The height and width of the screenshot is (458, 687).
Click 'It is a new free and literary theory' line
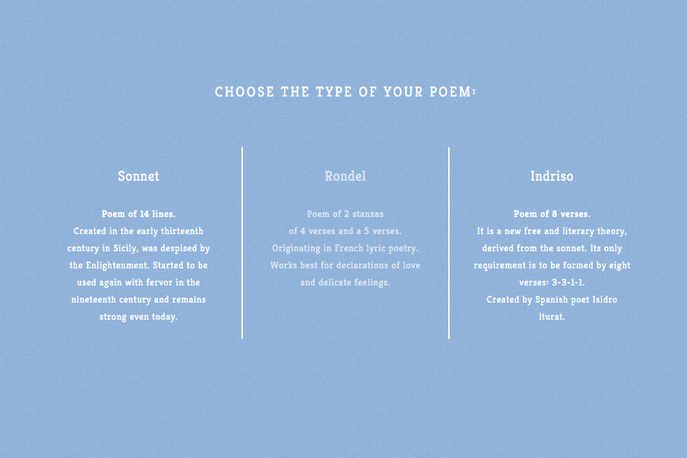(x=551, y=231)
